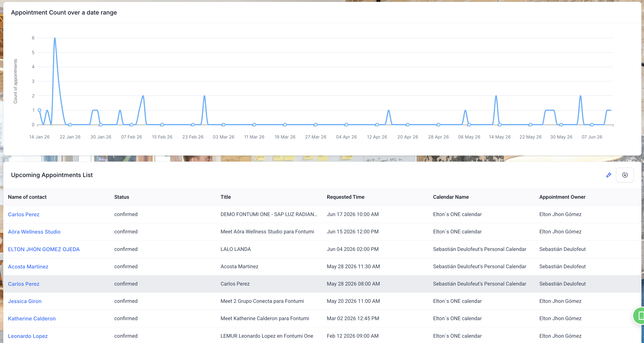Select 'Meet 2 Grupo Conecta para Fontumi' title

click(x=262, y=301)
